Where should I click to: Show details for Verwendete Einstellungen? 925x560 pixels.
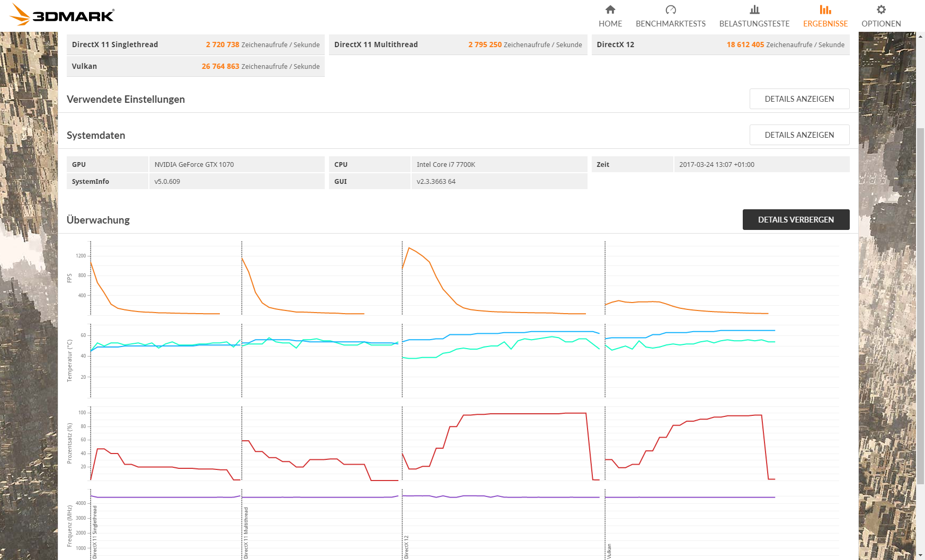click(x=799, y=99)
